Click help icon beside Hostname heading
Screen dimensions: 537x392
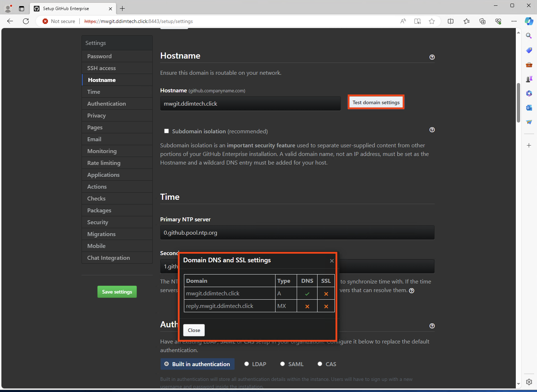432,57
